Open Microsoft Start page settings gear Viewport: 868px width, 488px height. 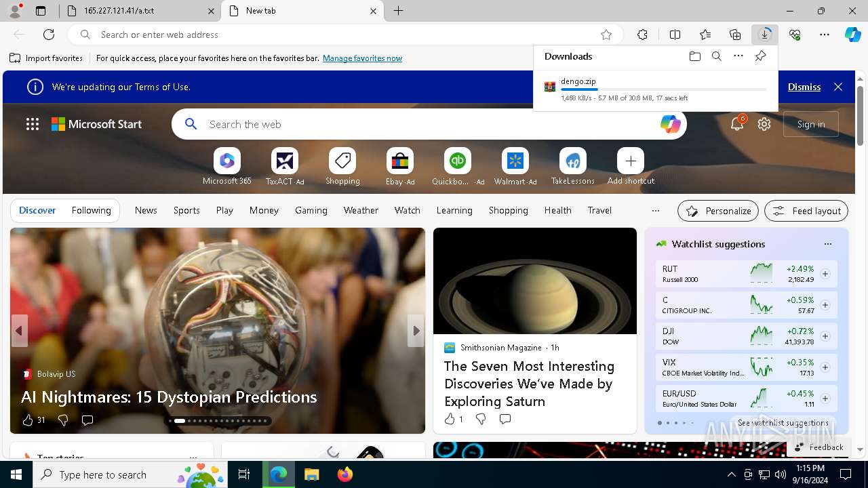[x=764, y=124]
